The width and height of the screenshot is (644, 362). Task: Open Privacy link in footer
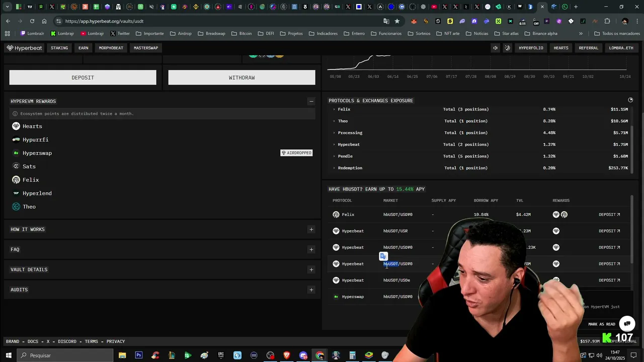[116, 341]
